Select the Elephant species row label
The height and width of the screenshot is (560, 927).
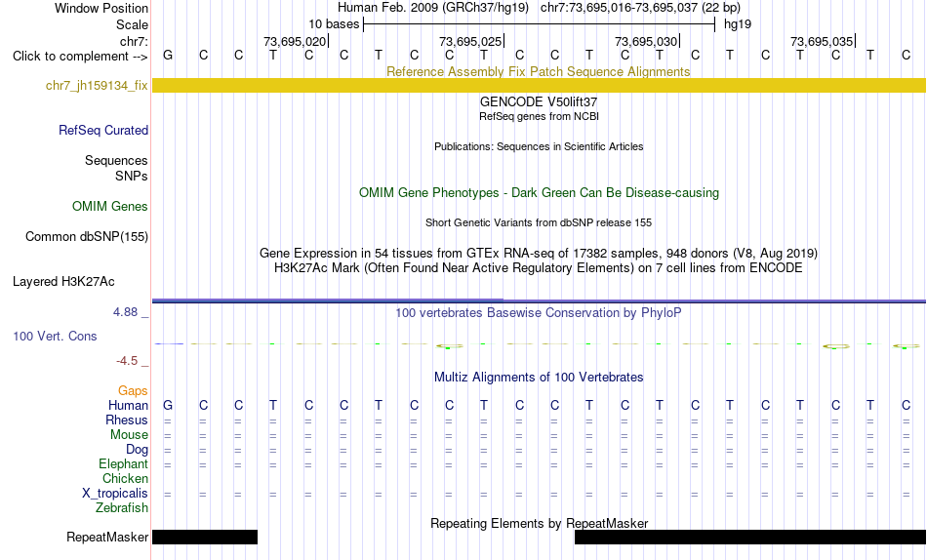tap(124, 463)
